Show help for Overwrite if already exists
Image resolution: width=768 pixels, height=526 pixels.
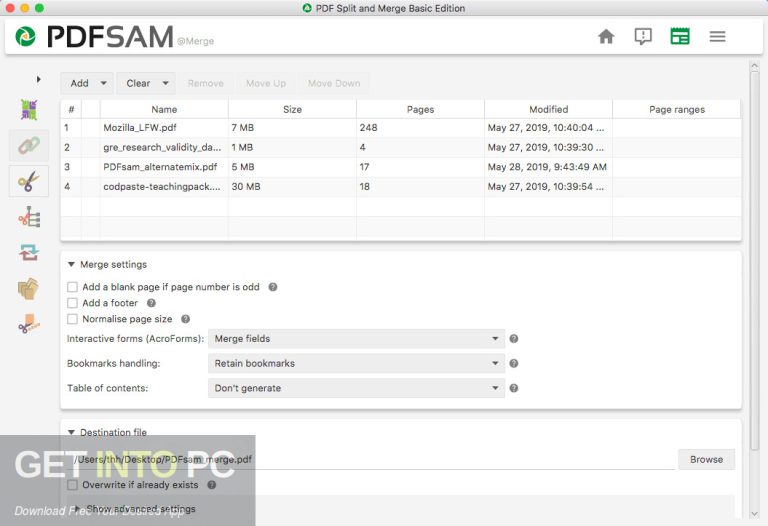point(212,485)
